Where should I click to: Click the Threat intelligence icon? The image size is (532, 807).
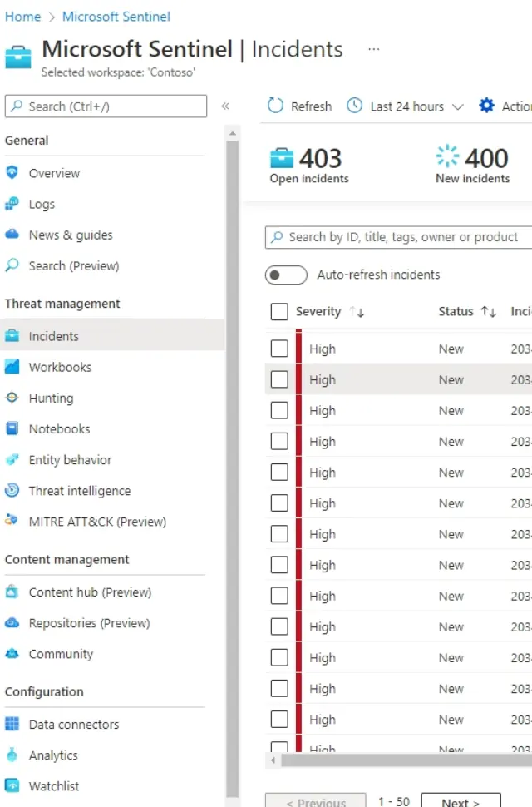[12, 490]
